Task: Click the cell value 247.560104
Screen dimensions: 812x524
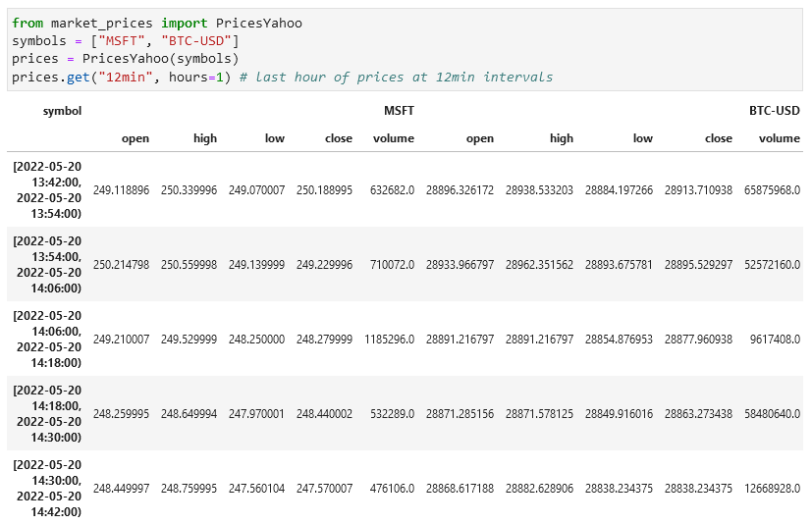Action: point(257,489)
